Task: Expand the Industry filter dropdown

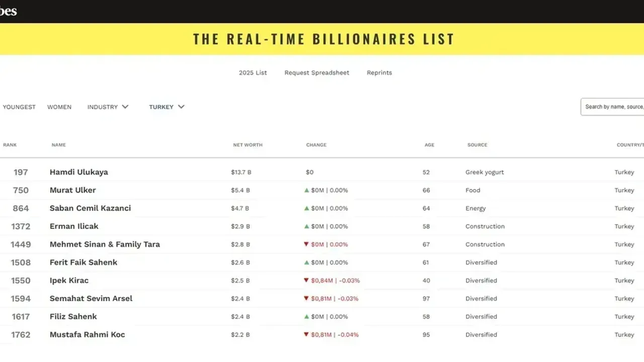Action: (x=108, y=107)
